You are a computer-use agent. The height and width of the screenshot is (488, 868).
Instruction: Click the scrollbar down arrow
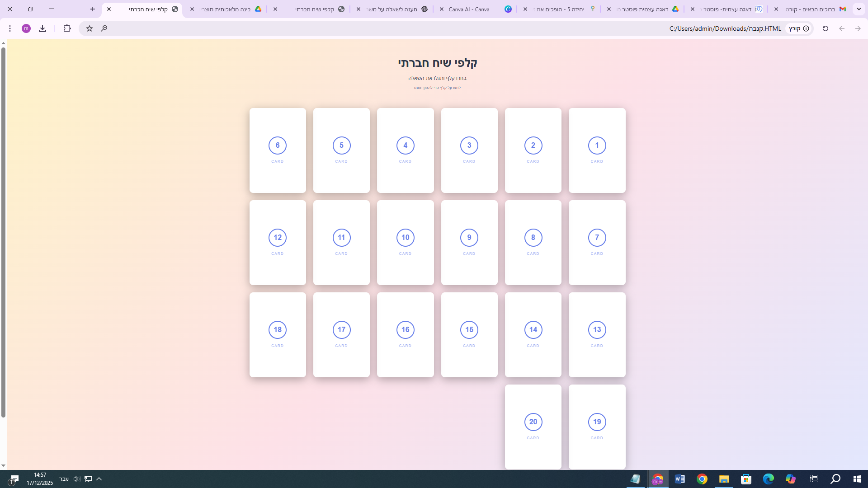(3, 465)
